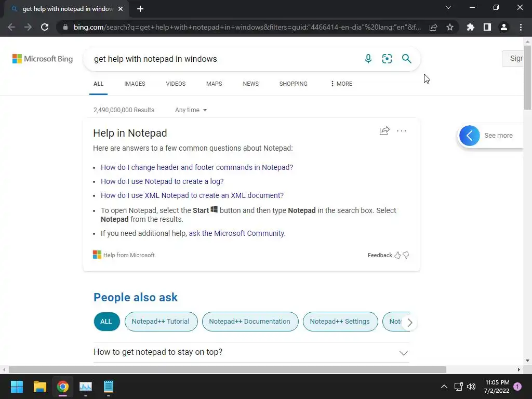Switch to NEWS tab
Viewport: 532px width, 399px height.
point(251,84)
